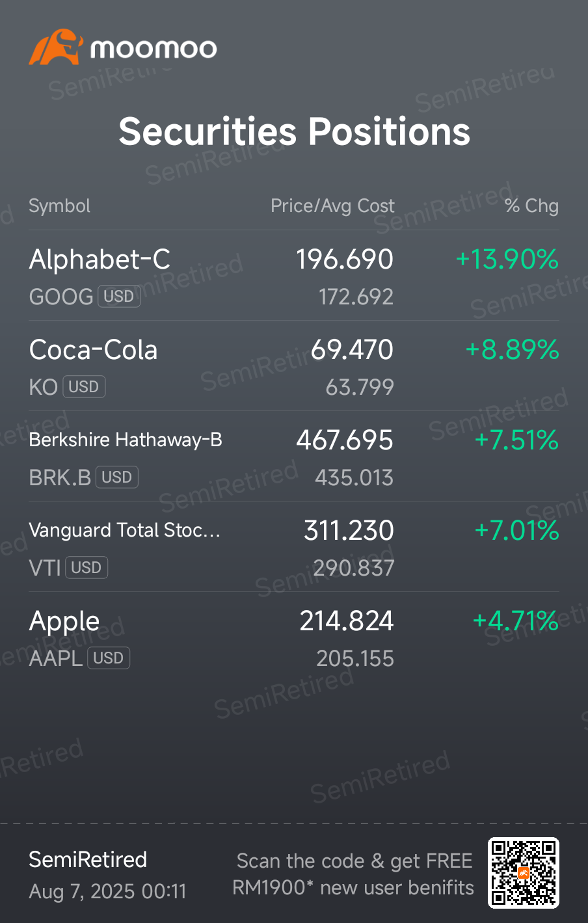Click the USD badge next to VTI

click(x=87, y=568)
